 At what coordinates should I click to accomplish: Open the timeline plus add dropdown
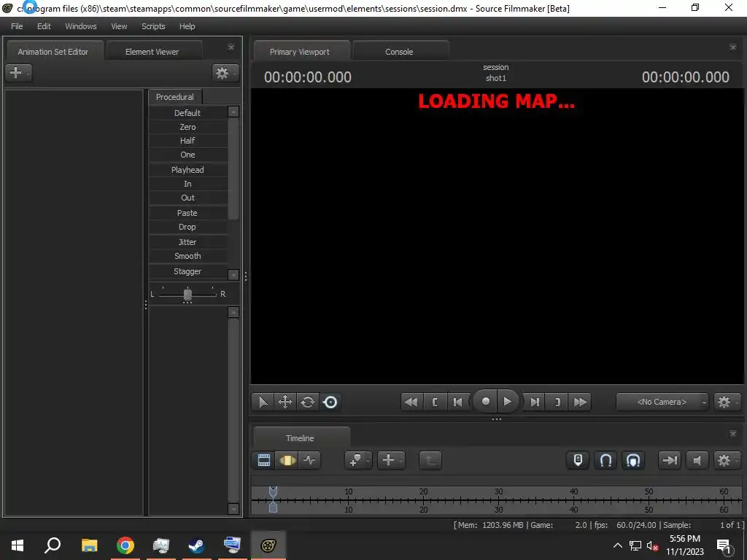coord(391,460)
